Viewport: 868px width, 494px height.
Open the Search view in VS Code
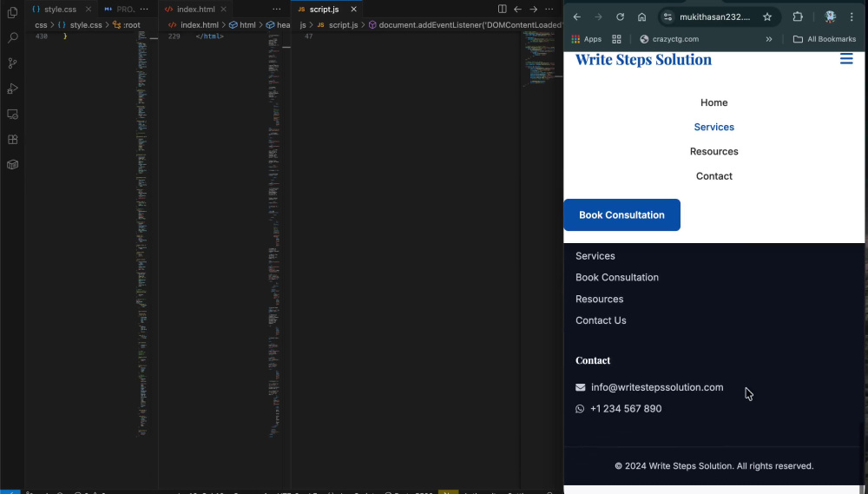12,37
